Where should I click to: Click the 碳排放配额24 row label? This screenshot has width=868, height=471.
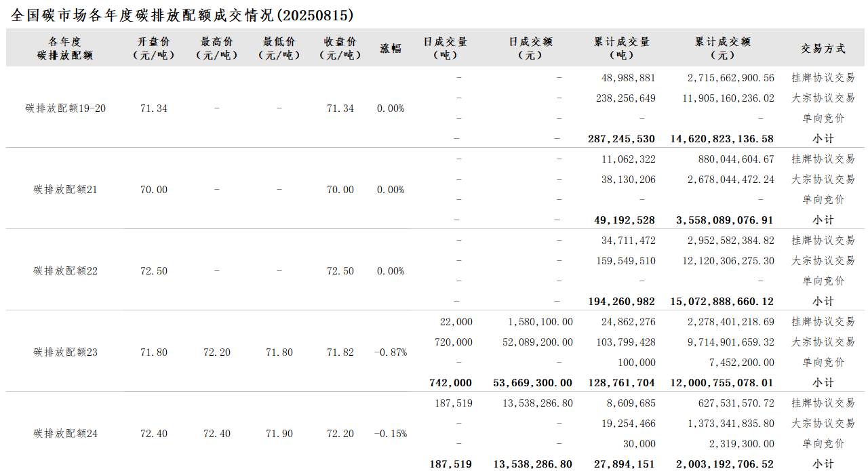click(x=66, y=434)
